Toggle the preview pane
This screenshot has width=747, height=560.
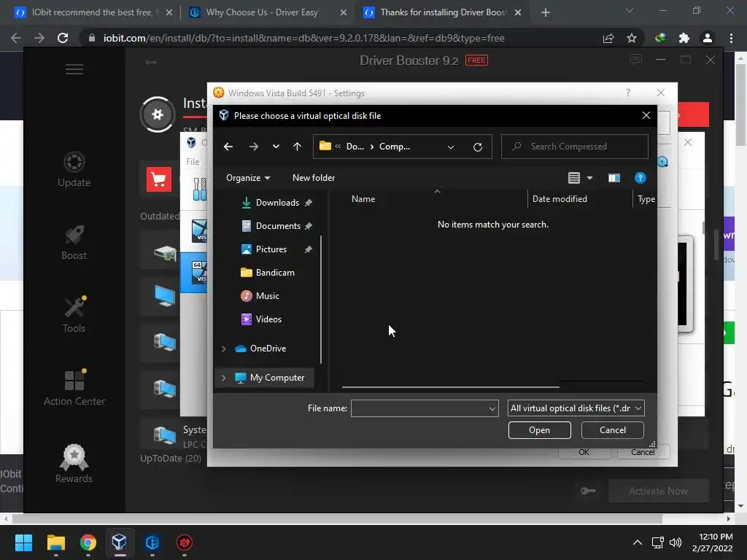click(x=614, y=178)
